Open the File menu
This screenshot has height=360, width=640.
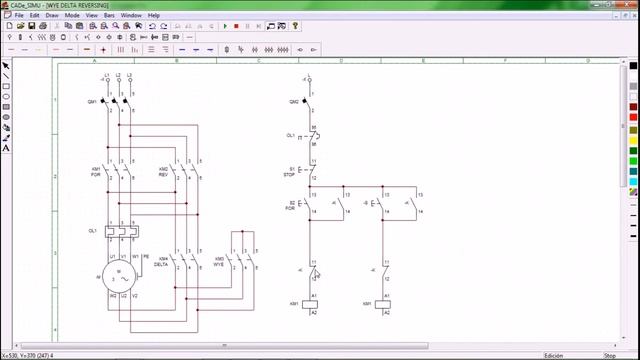pyautogui.click(x=19, y=16)
